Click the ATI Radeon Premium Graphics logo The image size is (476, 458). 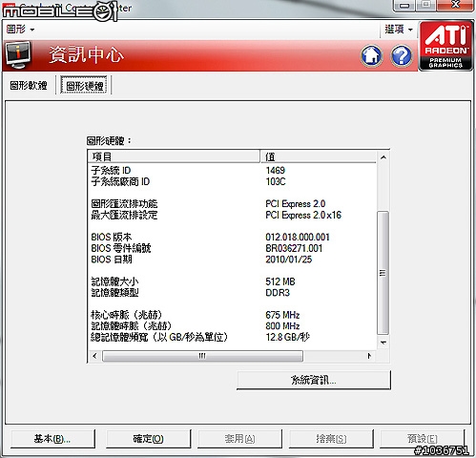[445, 46]
